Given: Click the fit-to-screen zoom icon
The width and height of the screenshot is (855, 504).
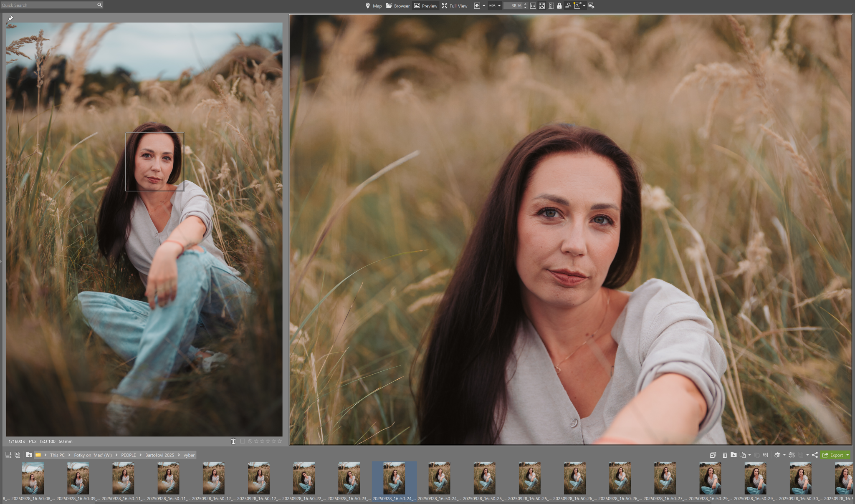Looking at the screenshot, I should click(x=541, y=6).
